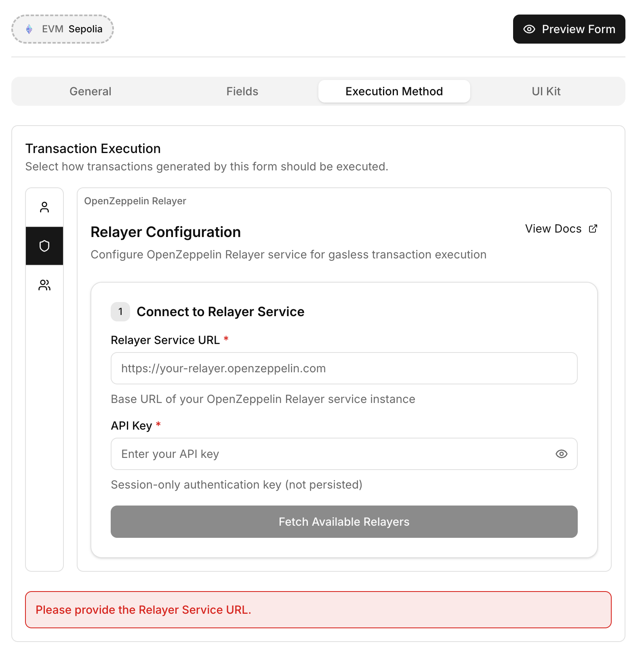Click the eye icon on Preview Form button

(529, 29)
